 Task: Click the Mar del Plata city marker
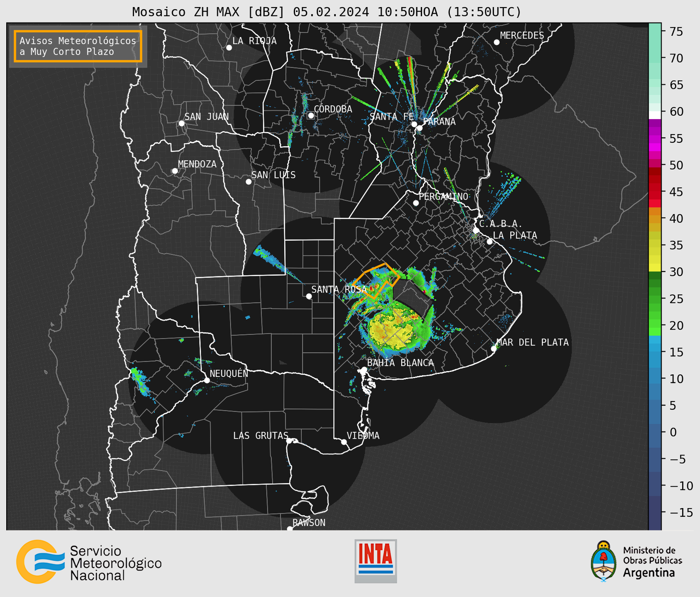(x=494, y=349)
